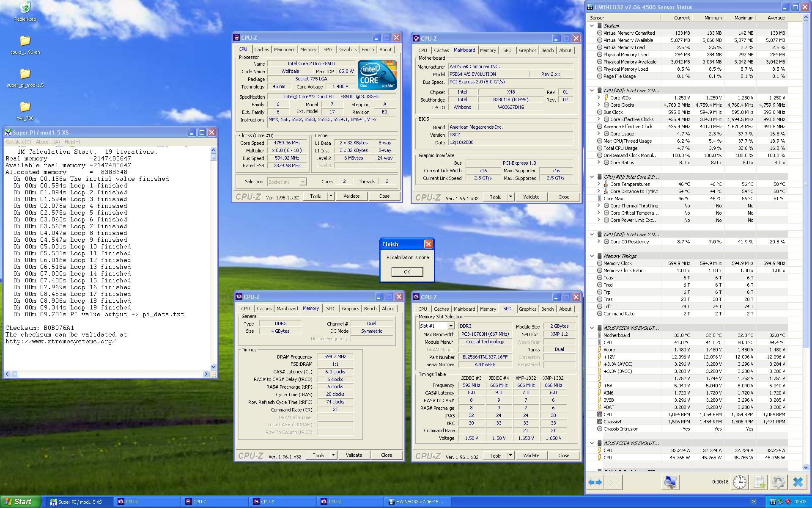
Task: Close the Finish dialog with X
Action: coord(428,244)
